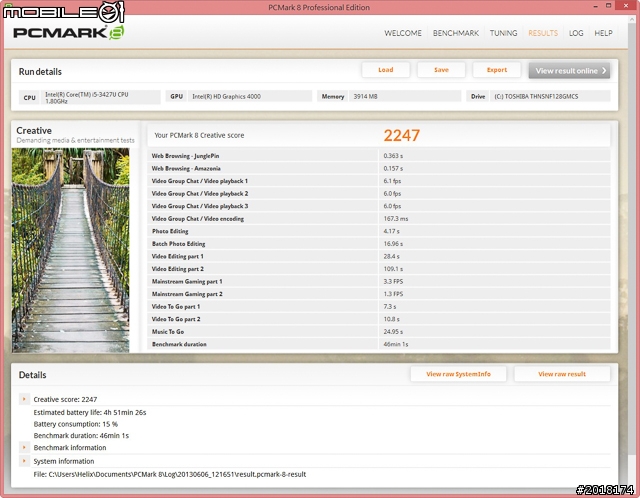The height and width of the screenshot is (498, 640).
Task: Click the Export button
Action: [497, 70]
